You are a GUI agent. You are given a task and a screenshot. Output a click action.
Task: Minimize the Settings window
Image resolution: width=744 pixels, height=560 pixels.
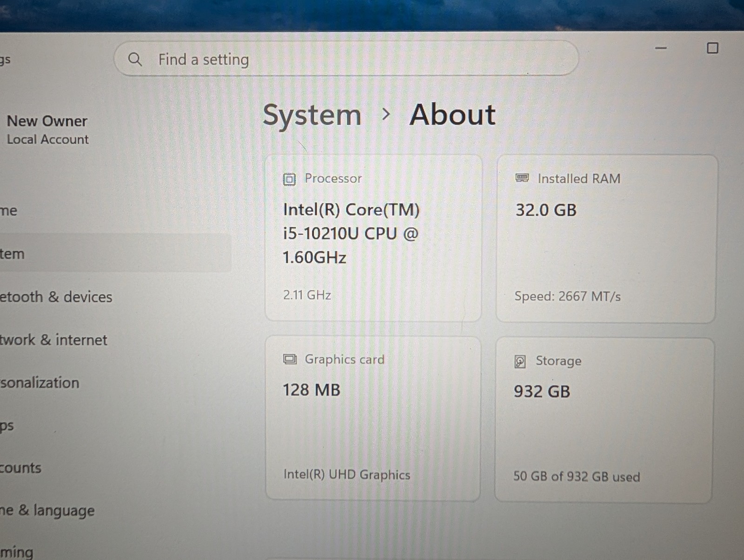tap(661, 48)
